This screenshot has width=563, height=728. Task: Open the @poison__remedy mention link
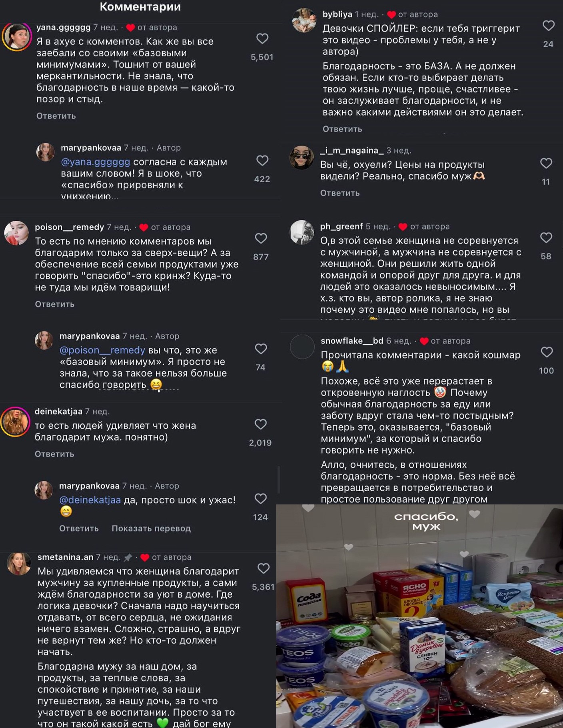[x=102, y=350]
